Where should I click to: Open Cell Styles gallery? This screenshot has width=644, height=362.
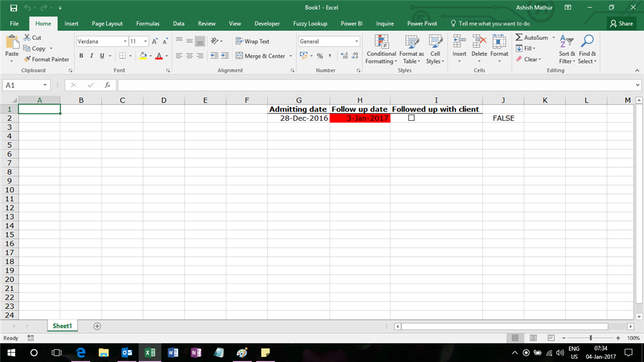coord(435,49)
